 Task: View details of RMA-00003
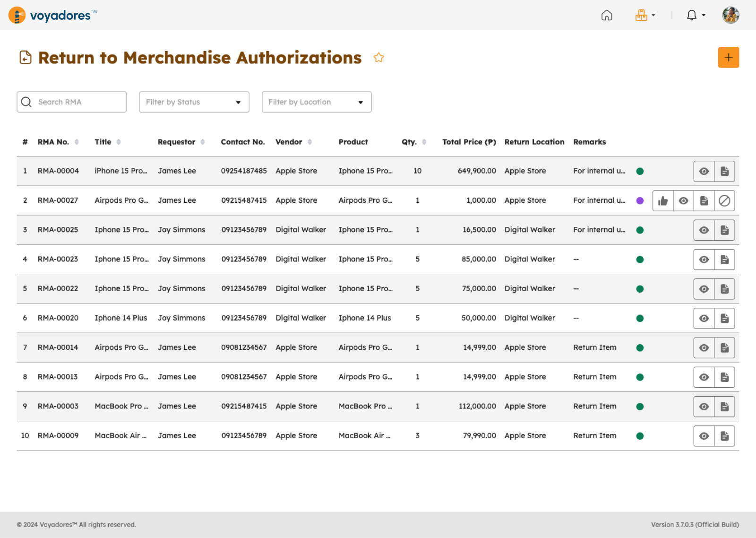pos(704,407)
